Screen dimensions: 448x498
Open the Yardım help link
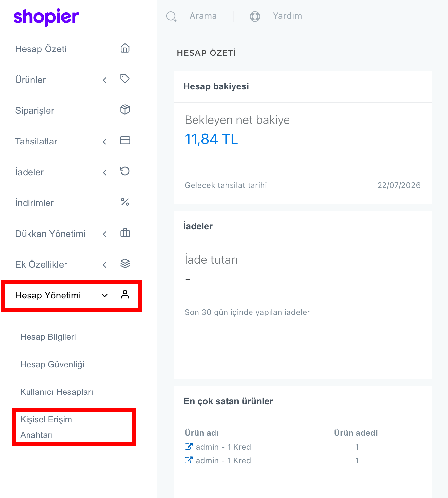(288, 16)
